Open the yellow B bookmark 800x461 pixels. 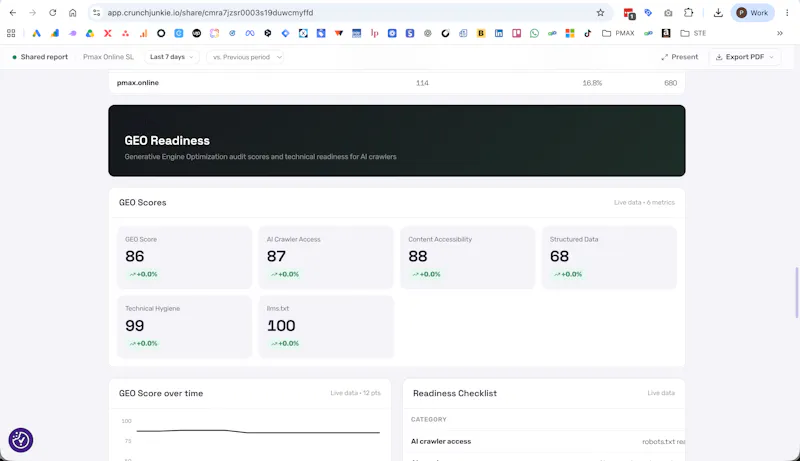(x=481, y=33)
